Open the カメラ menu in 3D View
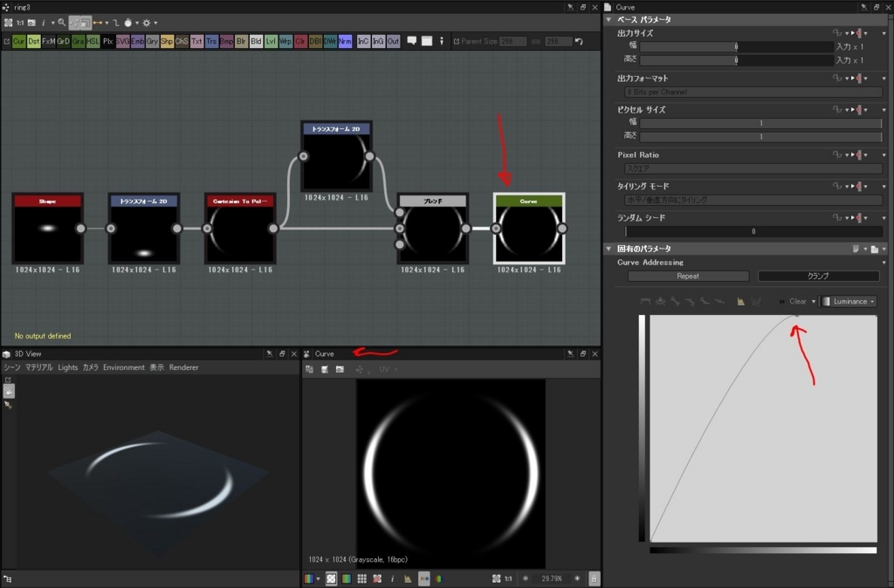 90,367
